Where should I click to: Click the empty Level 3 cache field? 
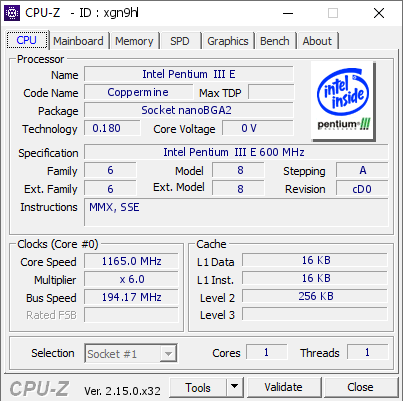[x=315, y=314]
